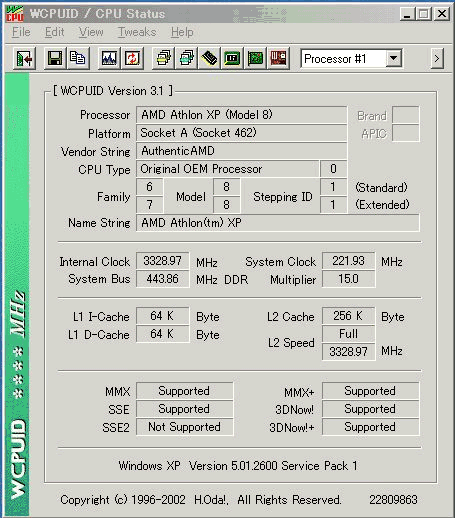This screenshot has width=455, height=518.
Task: Click the empty Brand box
Action: [x=406, y=115]
